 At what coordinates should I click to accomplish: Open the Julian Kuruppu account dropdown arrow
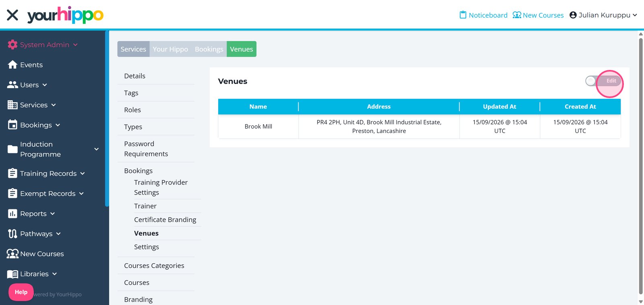[x=635, y=15]
